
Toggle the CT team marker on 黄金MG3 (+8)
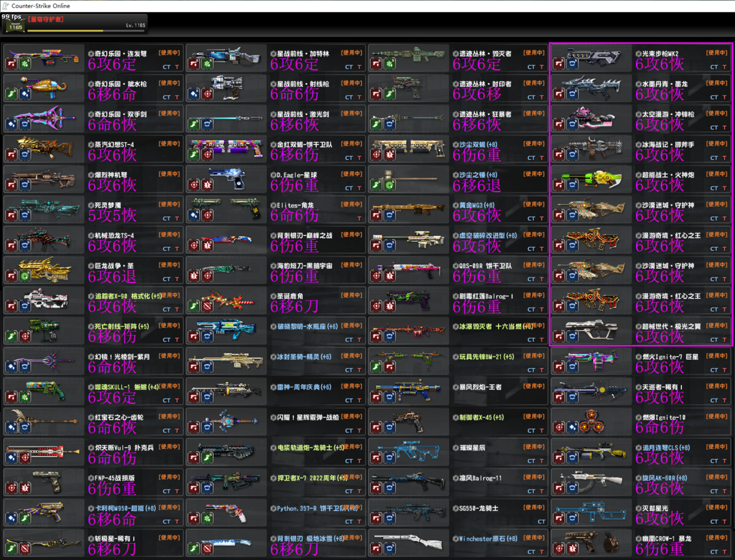pyautogui.click(x=532, y=218)
